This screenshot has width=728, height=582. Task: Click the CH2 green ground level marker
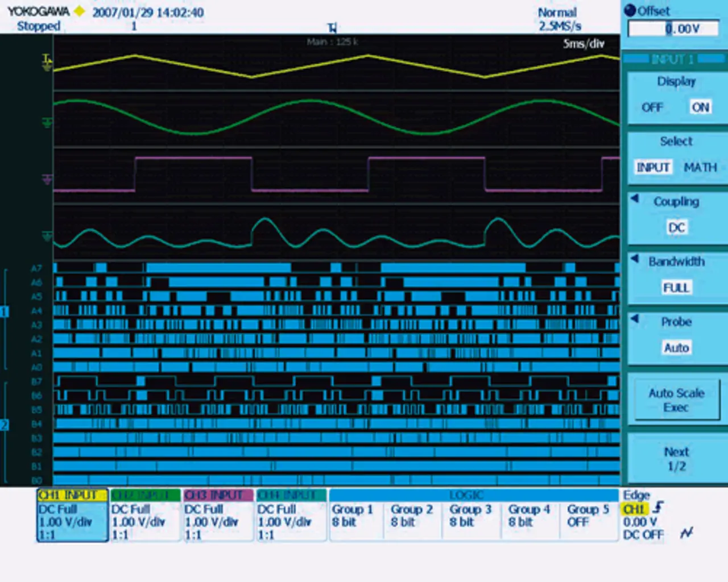pyautogui.click(x=47, y=122)
